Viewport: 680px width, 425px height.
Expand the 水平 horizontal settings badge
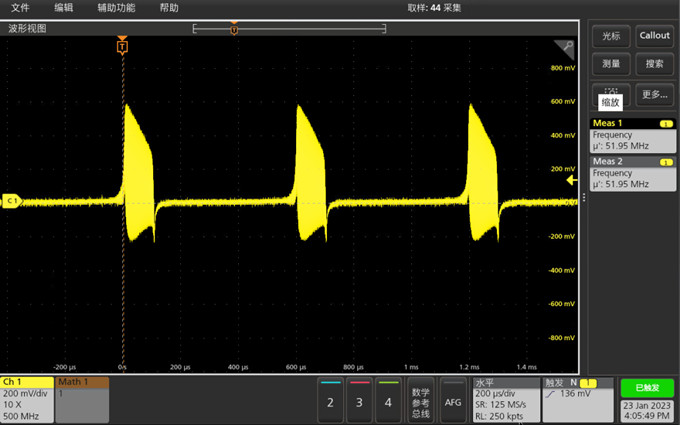pos(505,399)
